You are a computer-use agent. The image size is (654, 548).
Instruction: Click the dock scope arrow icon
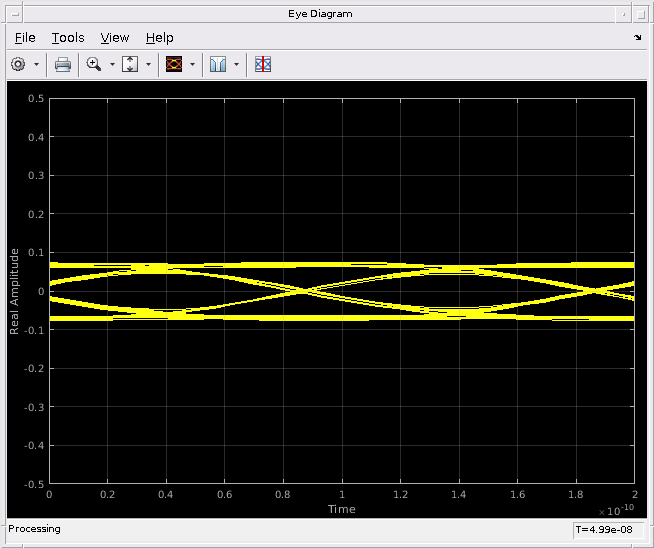click(x=637, y=38)
